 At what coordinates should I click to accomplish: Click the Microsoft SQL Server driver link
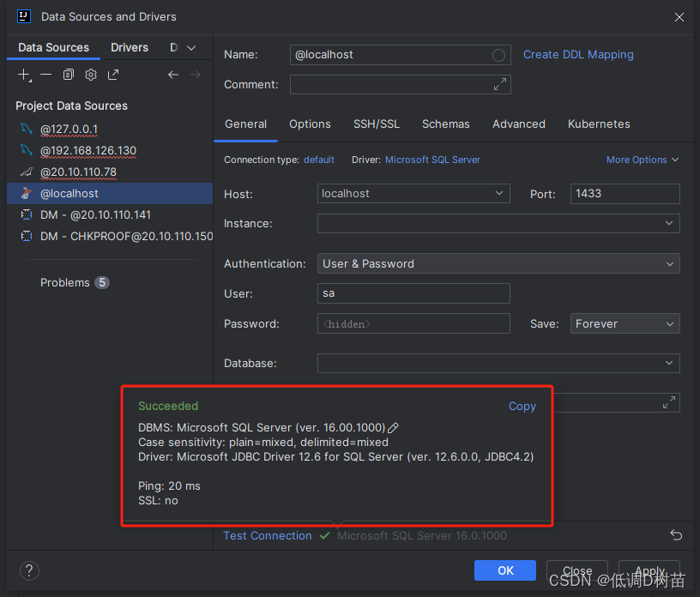(432, 160)
